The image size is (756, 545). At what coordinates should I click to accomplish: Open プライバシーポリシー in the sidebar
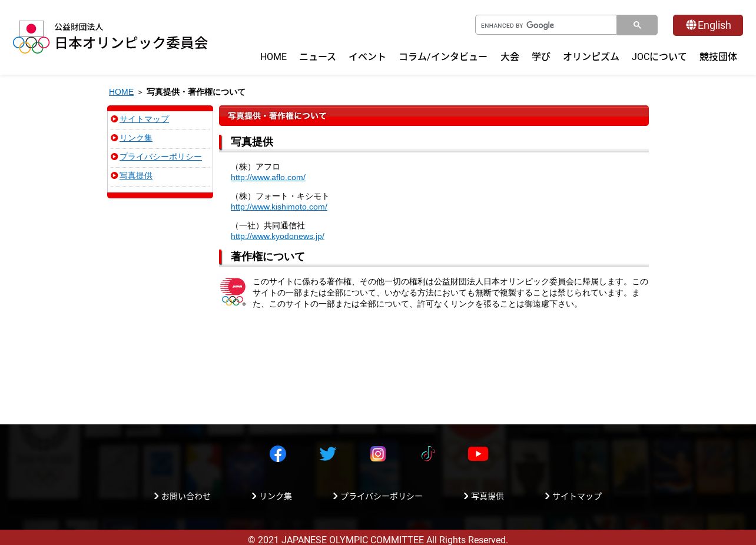(161, 157)
